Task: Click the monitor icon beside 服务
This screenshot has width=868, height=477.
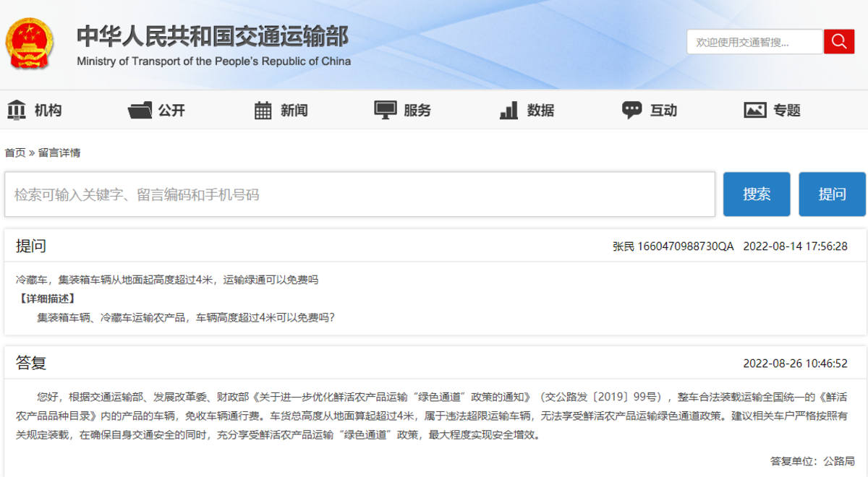Action: click(383, 109)
